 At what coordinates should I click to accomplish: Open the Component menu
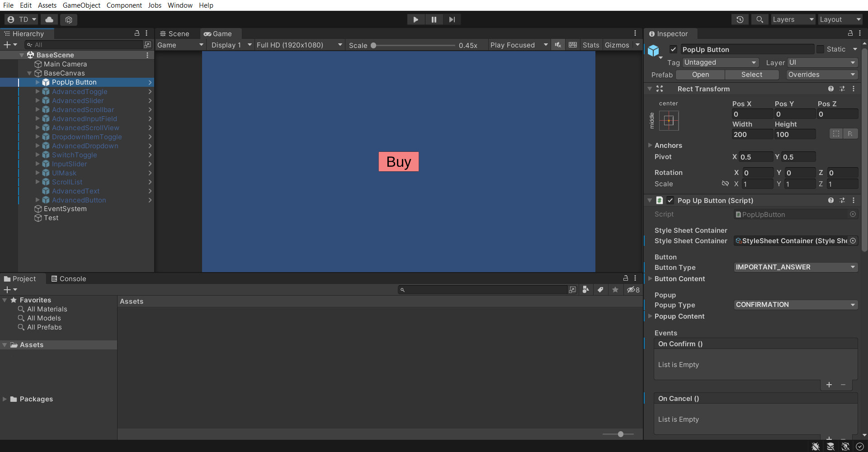pyautogui.click(x=124, y=5)
